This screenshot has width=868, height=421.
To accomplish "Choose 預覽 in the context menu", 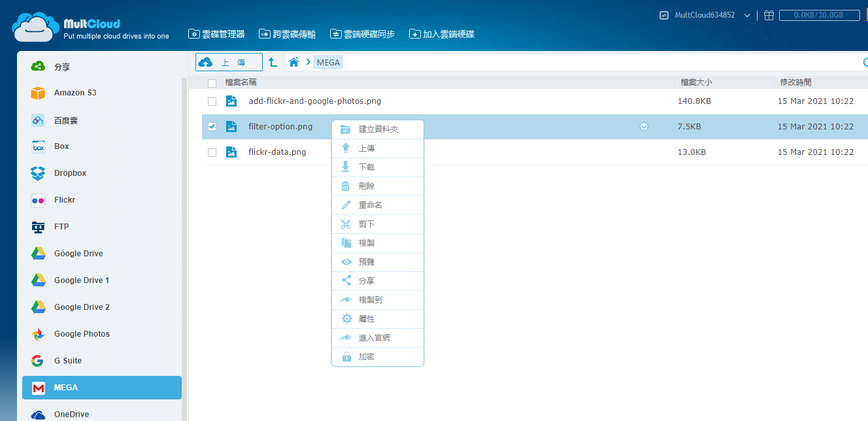I will pyautogui.click(x=378, y=262).
